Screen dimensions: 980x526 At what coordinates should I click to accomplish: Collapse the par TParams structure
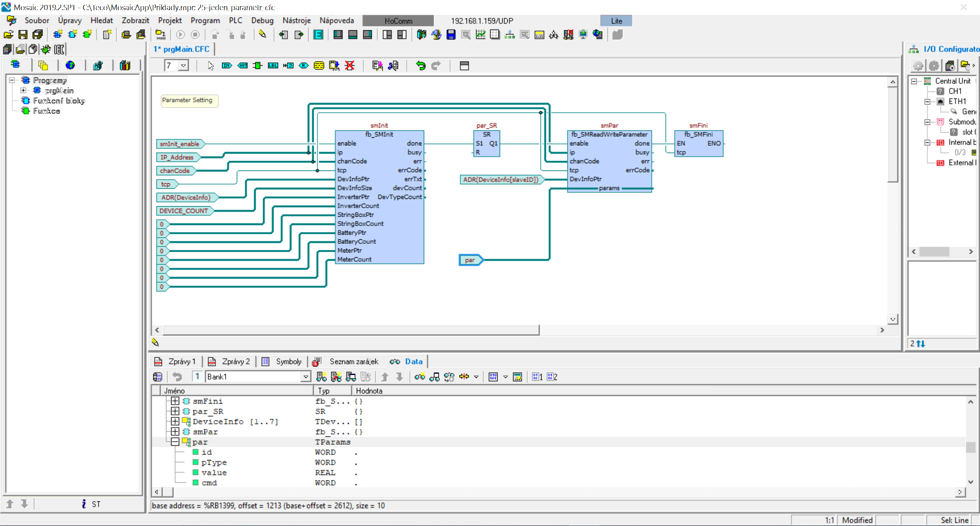coord(175,442)
